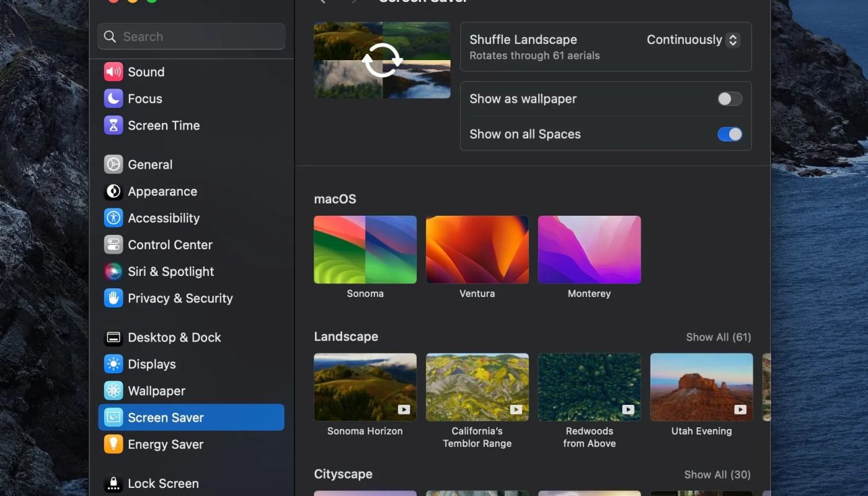Click in the Search field
This screenshot has height=496, width=868.
click(x=191, y=37)
